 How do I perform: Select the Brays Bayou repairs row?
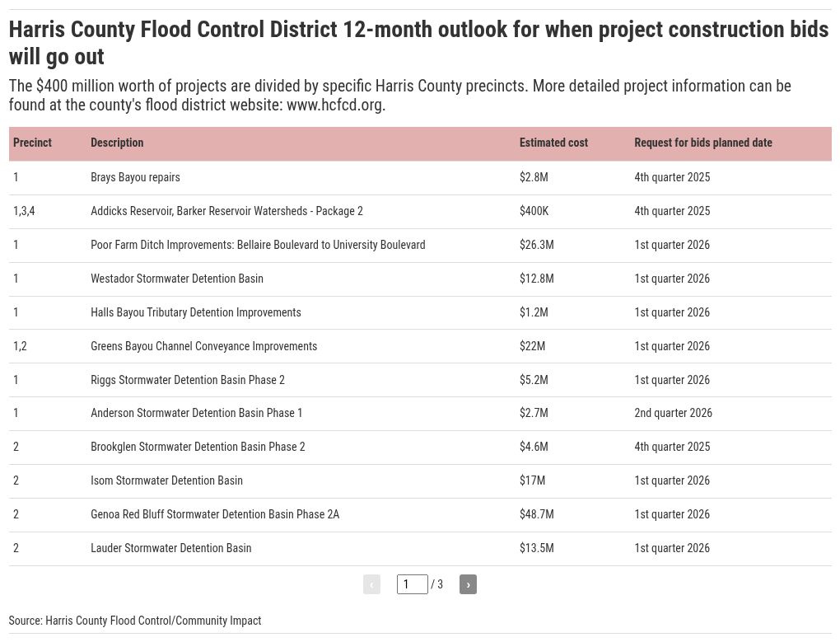click(x=135, y=177)
